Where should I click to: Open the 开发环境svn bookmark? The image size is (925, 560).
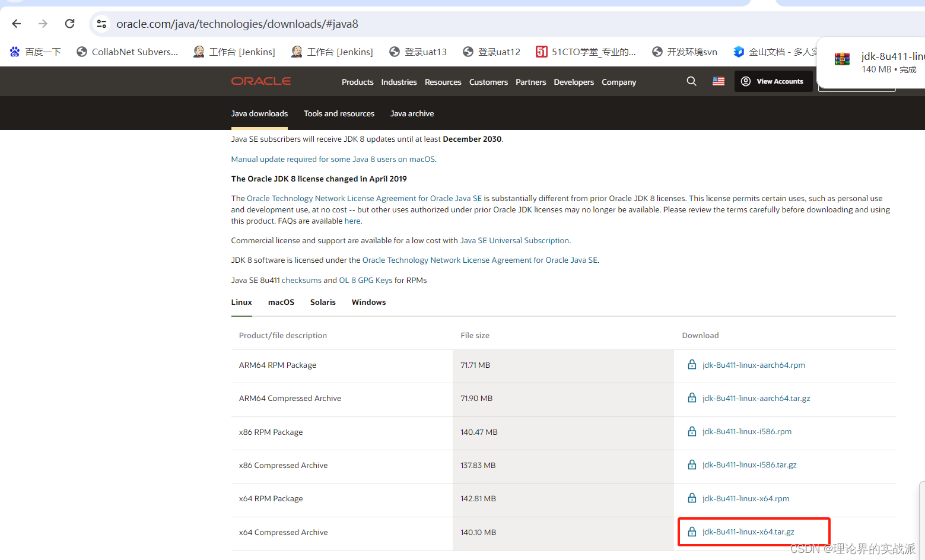684,52
